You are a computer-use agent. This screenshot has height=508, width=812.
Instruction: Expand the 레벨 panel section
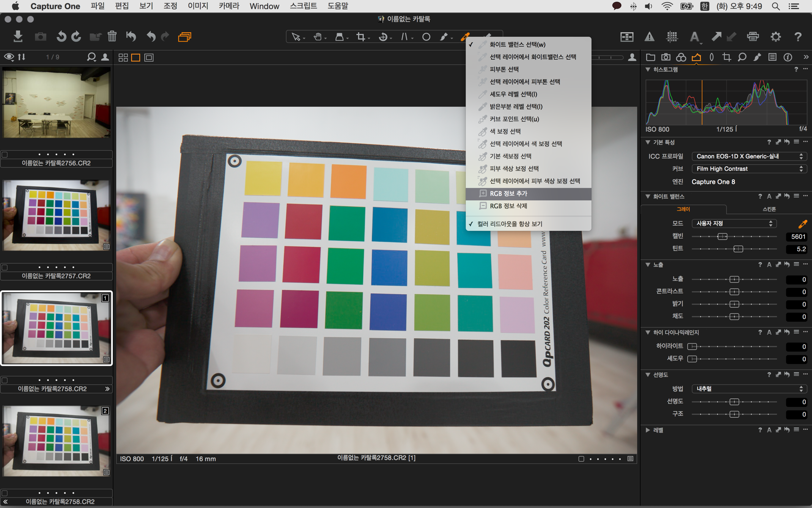pyautogui.click(x=647, y=430)
